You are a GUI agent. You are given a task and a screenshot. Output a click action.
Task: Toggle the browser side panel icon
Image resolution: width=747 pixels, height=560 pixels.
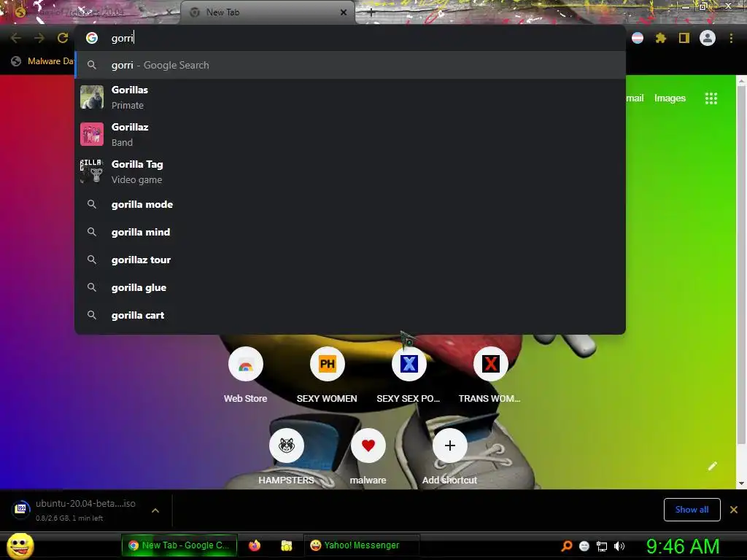coord(684,38)
